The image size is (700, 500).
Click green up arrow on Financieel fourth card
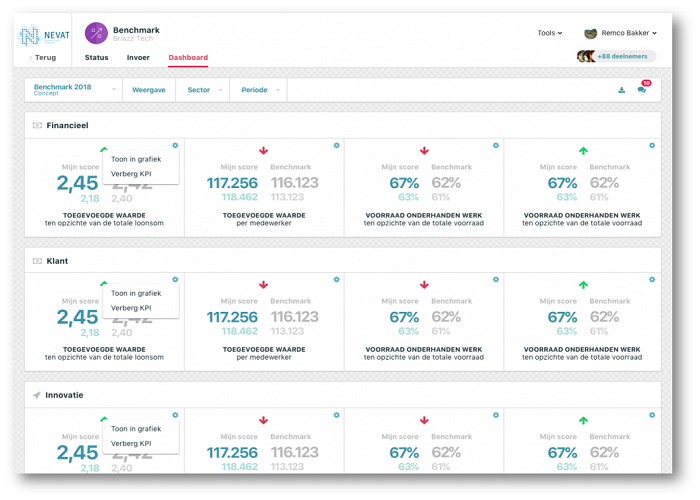point(583,151)
